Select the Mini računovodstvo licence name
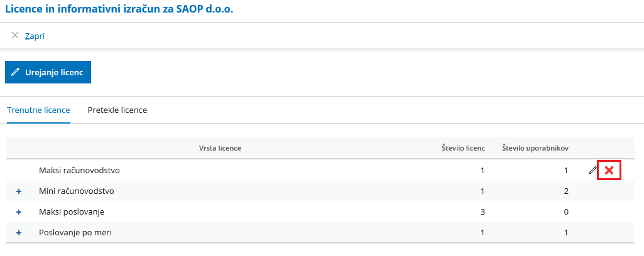Image resolution: width=644 pixels, height=256 pixels. (77, 191)
